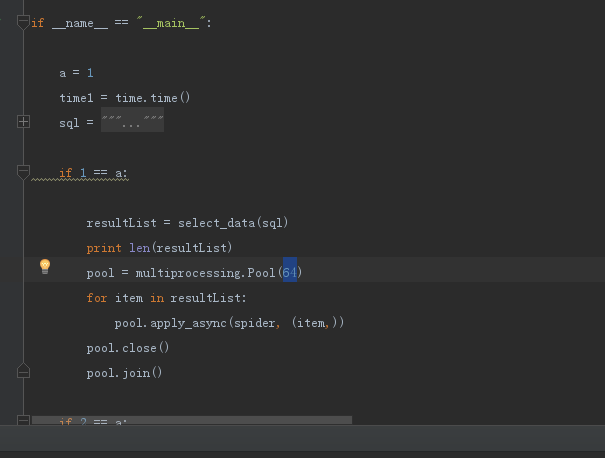
Task: Place cursor on 'a = 1' line
Action: 76,73
